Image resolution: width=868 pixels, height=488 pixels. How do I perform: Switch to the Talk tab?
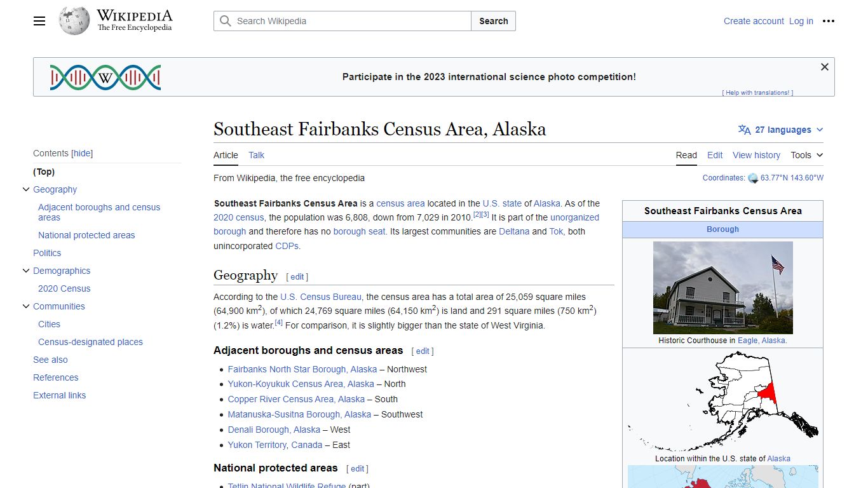pyautogui.click(x=256, y=155)
